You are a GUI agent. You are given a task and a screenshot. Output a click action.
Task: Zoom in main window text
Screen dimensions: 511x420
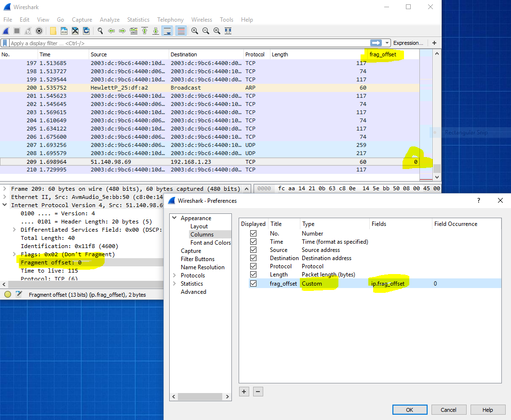[195, 31]
